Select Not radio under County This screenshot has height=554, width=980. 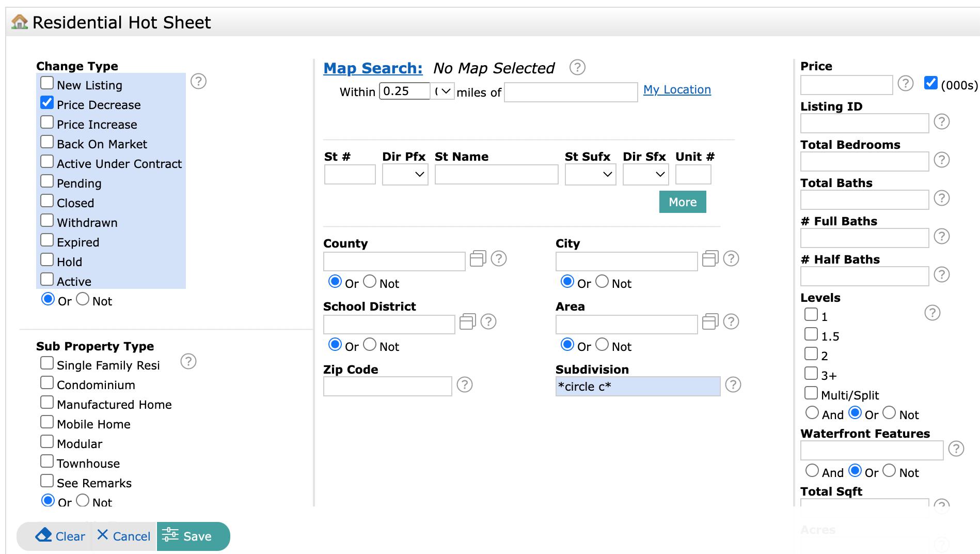[x=370, y=282]
